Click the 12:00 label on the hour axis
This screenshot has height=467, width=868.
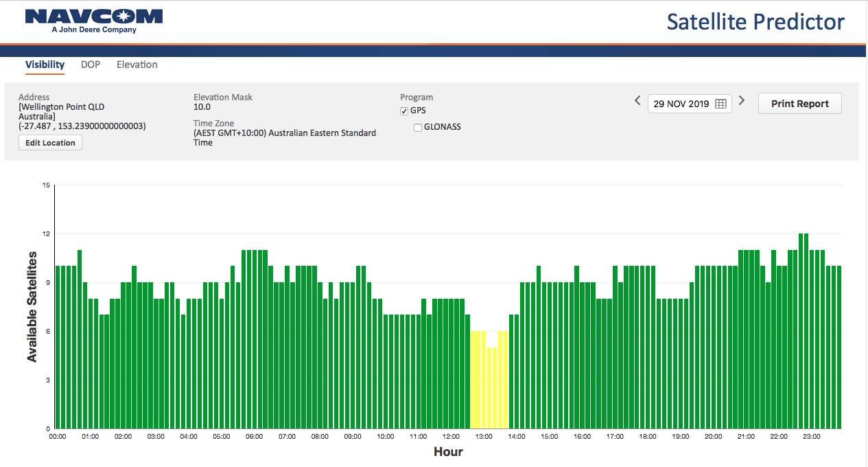click(451, 437)
